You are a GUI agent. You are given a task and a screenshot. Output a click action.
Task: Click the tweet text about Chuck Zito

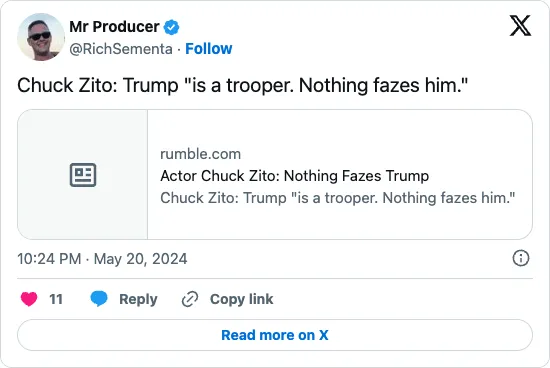[x=243, y=85]
